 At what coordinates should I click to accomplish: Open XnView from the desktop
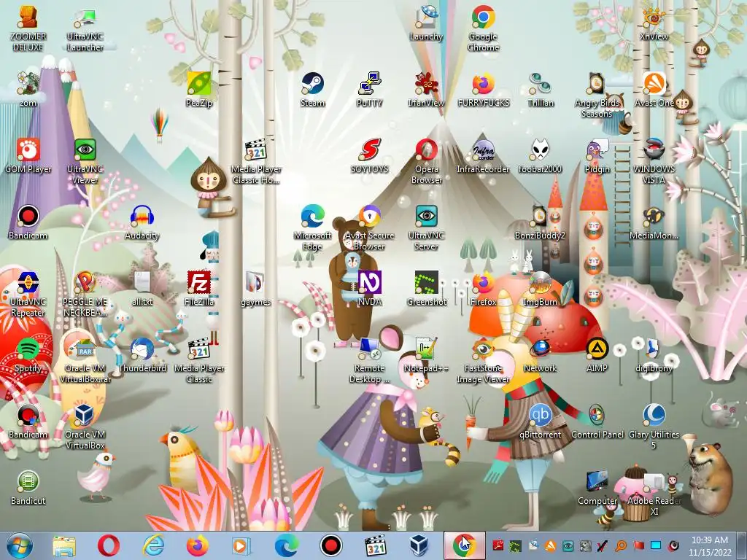pyautogui.click(x=654, y=24)
